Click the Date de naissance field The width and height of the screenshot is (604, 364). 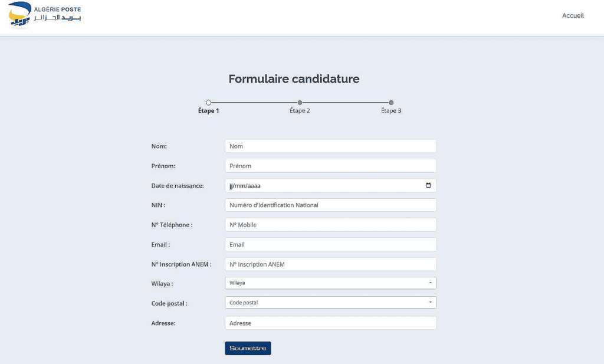pyautogui.click(x=330, y=185)
